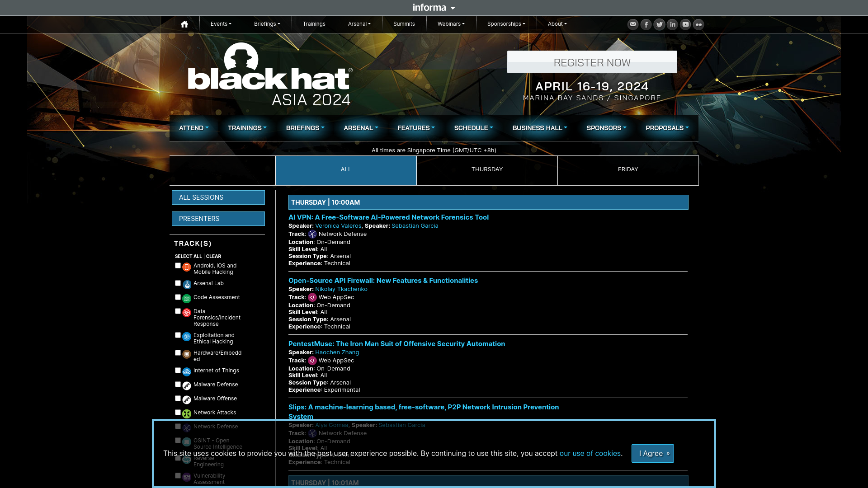Select the OSINT track icon
868x488 pixels.
(187, 441)
